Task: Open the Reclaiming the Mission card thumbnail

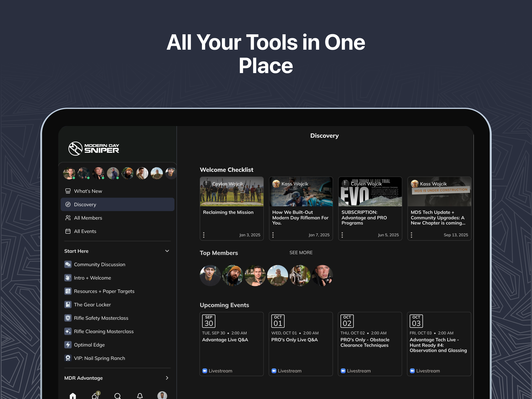Action: [232, 192]
